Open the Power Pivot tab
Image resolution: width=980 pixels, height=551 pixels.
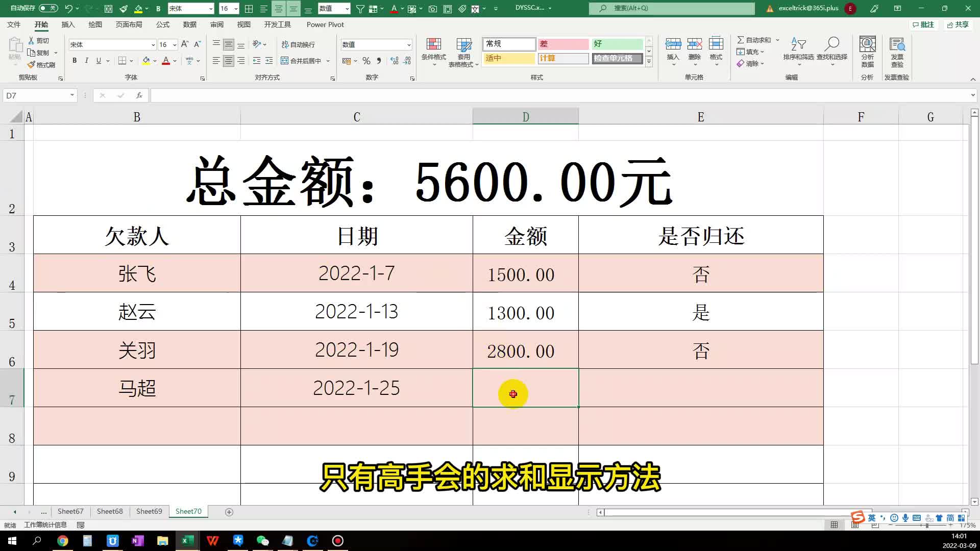[325, 24]
